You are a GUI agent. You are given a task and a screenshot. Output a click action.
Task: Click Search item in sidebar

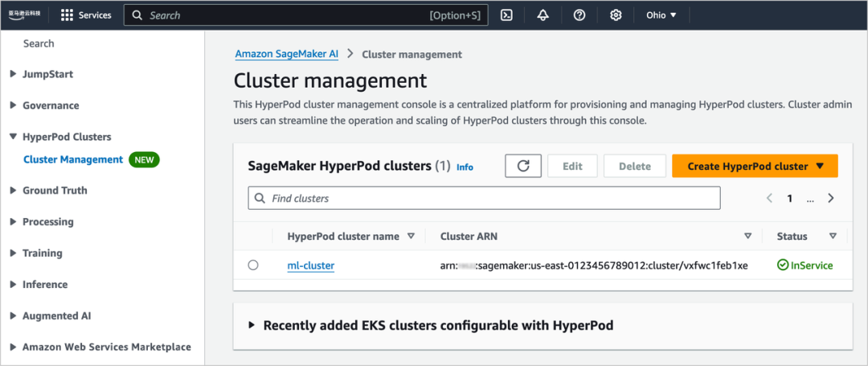pyautogui.click(x=39, y=43)
